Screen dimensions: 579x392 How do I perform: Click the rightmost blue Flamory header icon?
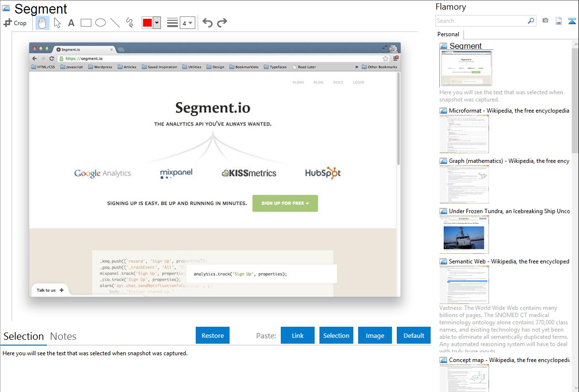[x=572, y=21]
